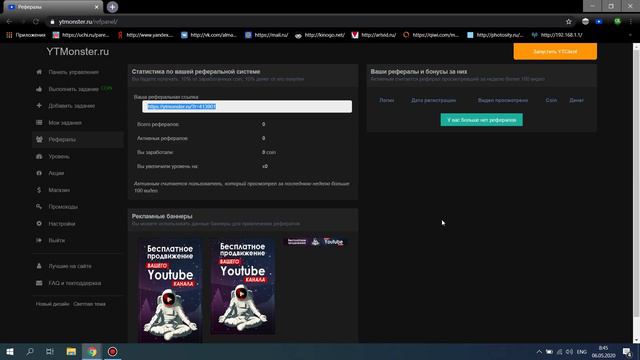Screen dimensions: 640x360
Task: Click the Видео просмотрено column header
Action: [503, 100]
